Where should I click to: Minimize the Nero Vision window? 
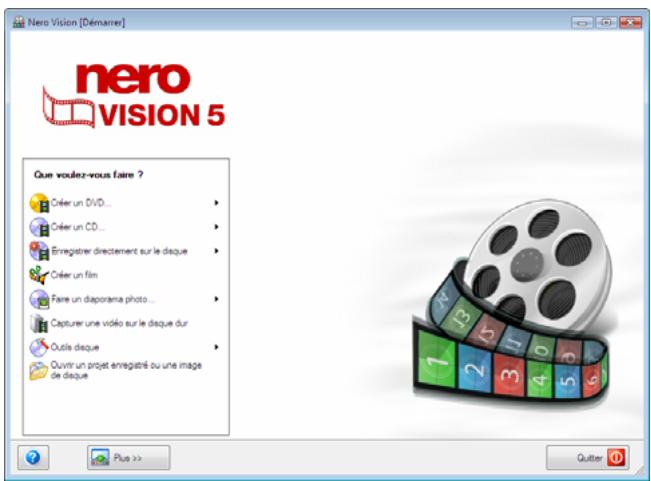(x=582, y=23)
